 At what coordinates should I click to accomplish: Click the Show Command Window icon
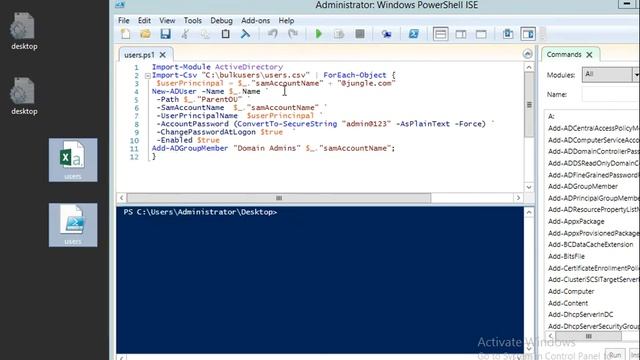(508, 34)
